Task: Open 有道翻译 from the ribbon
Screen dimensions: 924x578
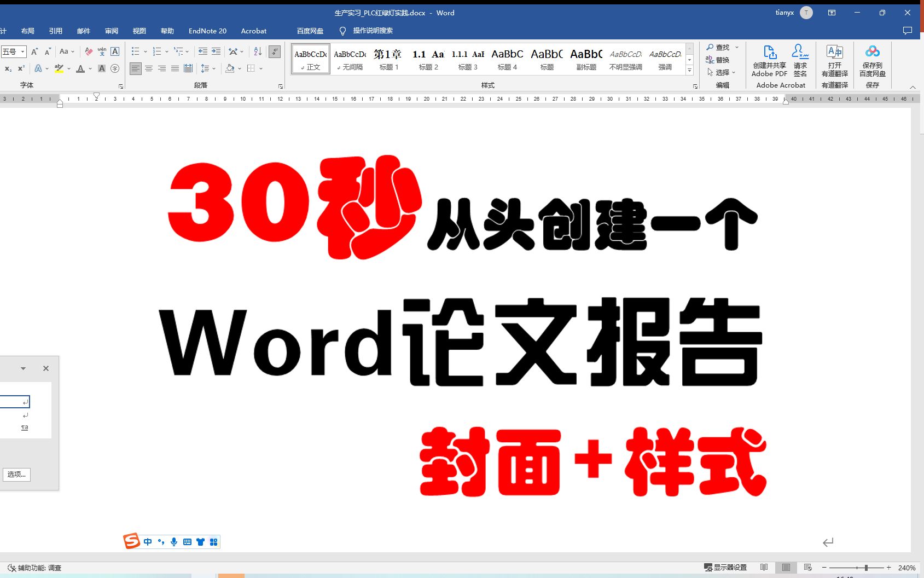Action: tap(834, 61)
